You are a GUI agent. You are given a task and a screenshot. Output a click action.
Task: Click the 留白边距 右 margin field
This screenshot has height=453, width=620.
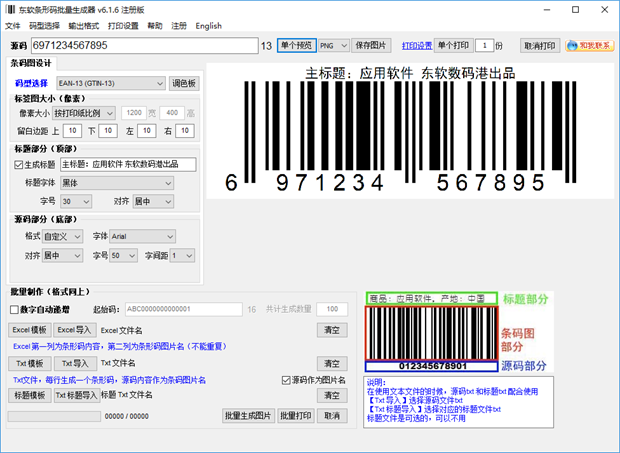click(x=185, y=131)
